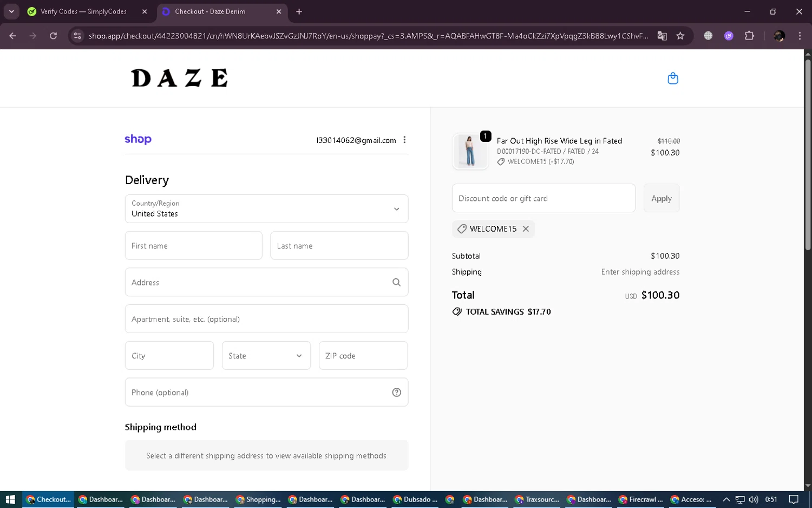
Task: Show hidden system tray icons
Action: click(726, 499)
